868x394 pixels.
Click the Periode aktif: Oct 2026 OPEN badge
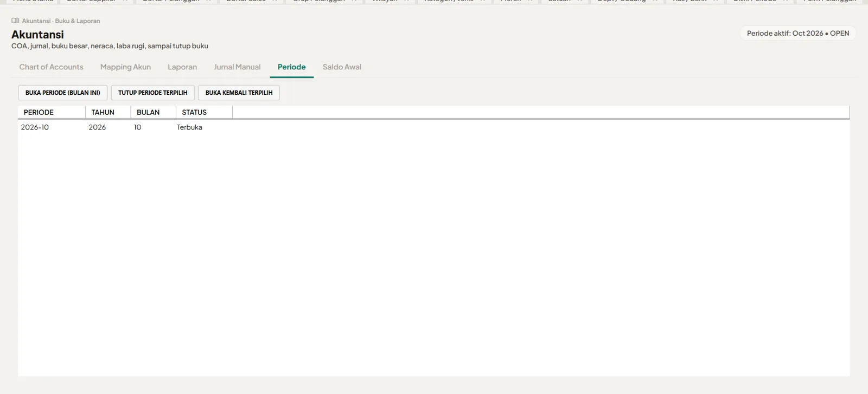(x=798, y=33)
